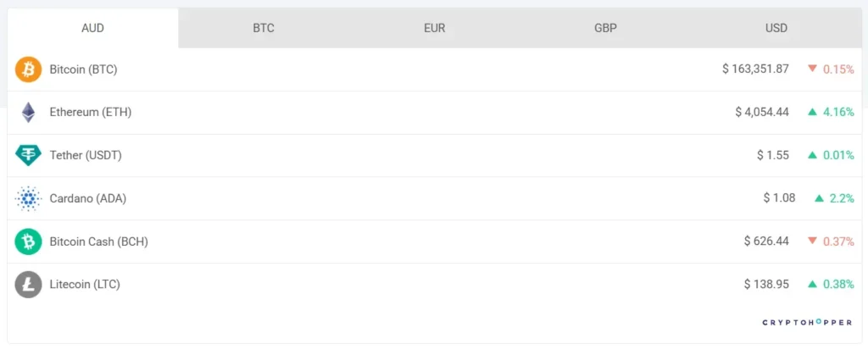
Task: Click the Ethereum diamond icon
Action: pyautogui.click(x=28, y=112)
